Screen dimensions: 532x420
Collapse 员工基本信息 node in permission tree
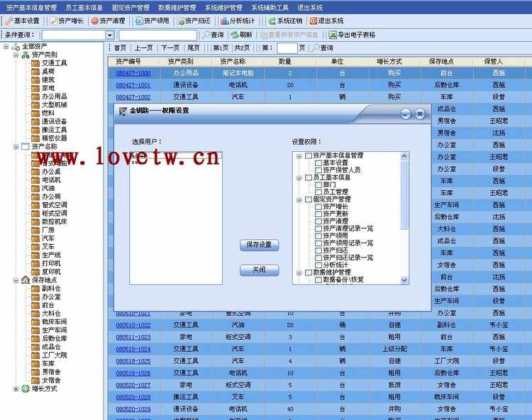point(299,178)
